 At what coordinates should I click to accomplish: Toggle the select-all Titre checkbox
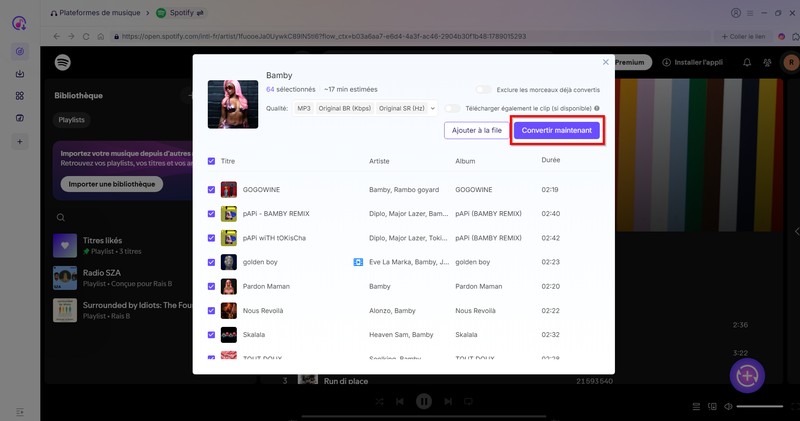[x=211, y=161]
